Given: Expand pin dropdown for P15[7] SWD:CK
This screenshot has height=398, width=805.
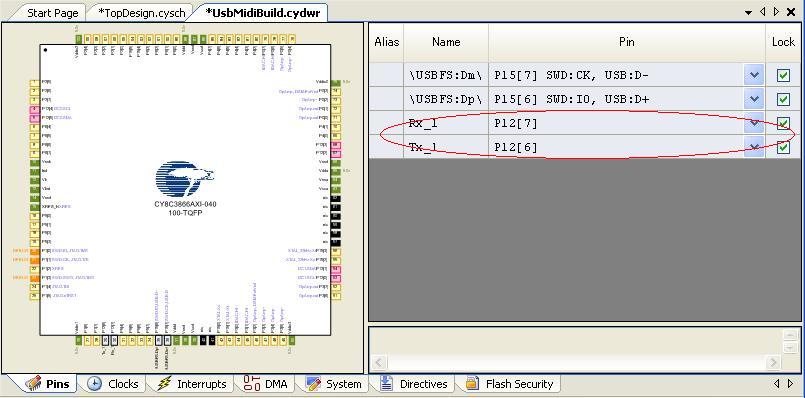Looking at the screenshot, I should click(754, 75).
